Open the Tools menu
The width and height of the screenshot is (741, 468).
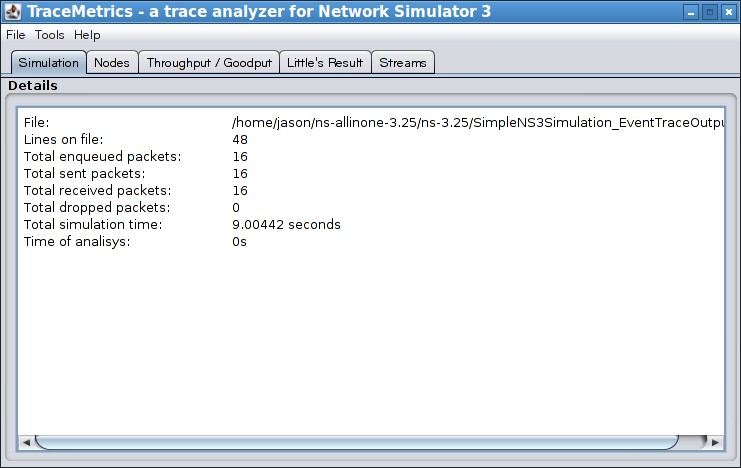click(49, 35)
